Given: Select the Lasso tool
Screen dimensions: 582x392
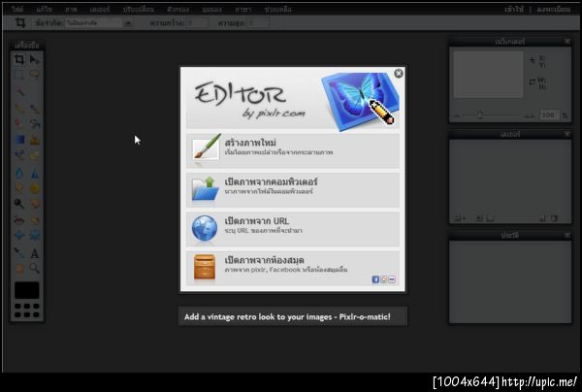Looking at the screenshot, I should [x=35, y=75].
